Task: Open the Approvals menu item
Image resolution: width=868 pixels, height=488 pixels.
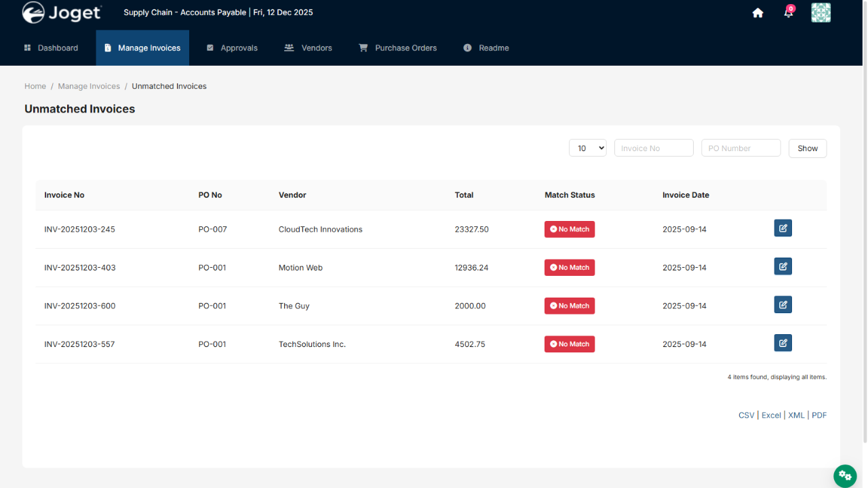Action: [x=232, y=48]
